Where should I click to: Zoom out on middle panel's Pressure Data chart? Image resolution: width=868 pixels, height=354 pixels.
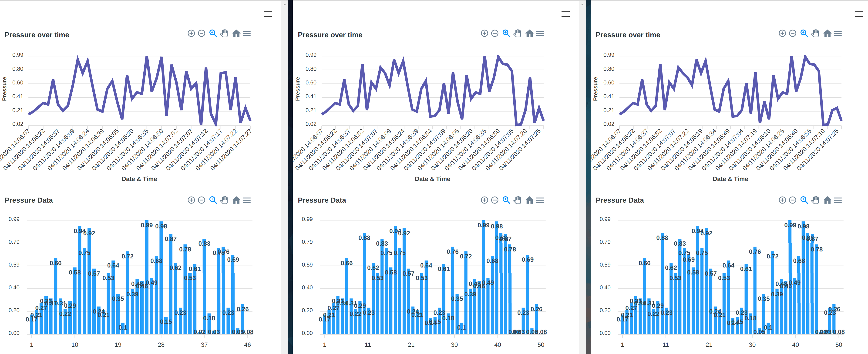(495, 200)
